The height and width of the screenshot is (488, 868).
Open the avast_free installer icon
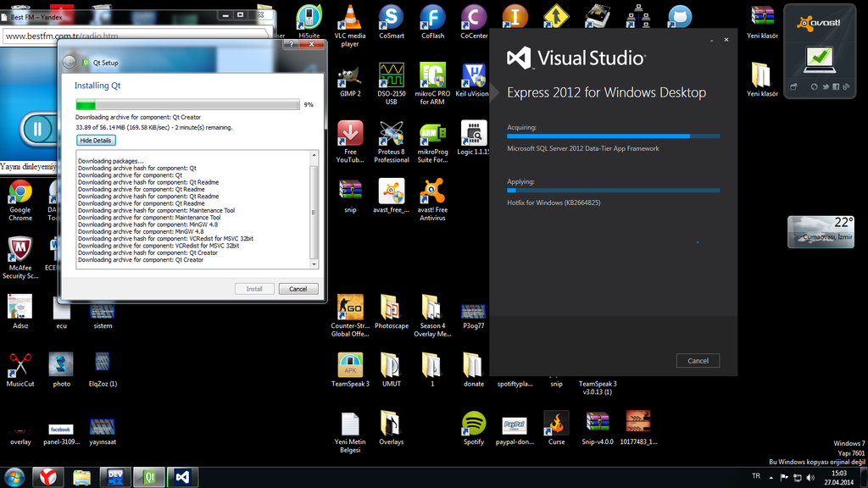coord(392,197)
